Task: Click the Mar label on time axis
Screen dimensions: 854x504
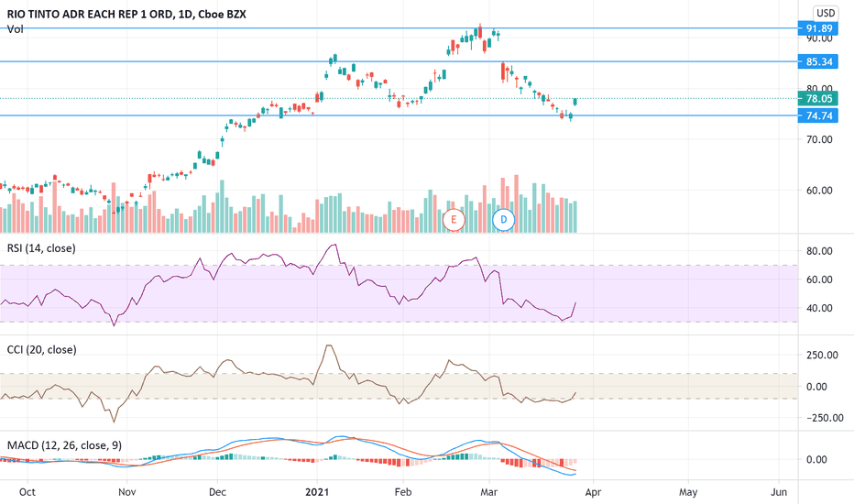Action: 488,492
